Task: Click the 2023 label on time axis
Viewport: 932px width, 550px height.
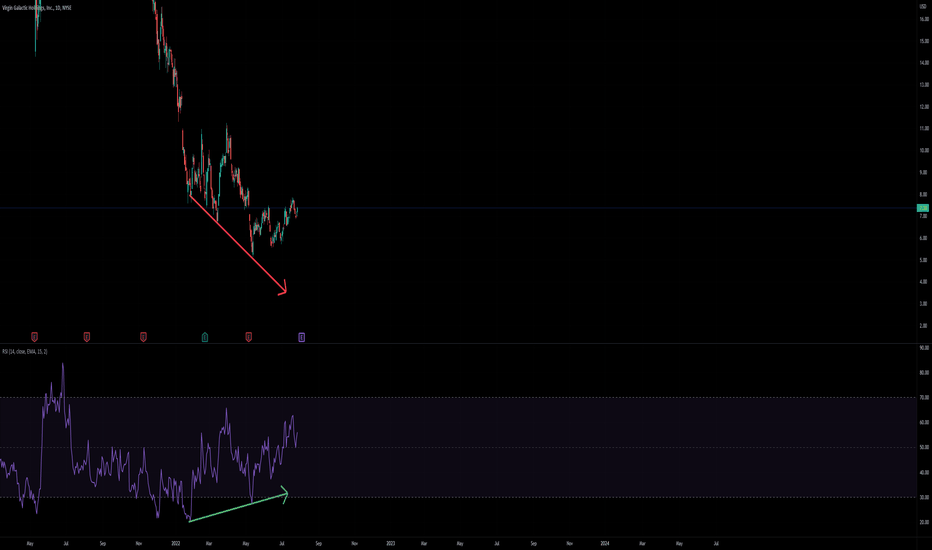Action: pos(391,543)
